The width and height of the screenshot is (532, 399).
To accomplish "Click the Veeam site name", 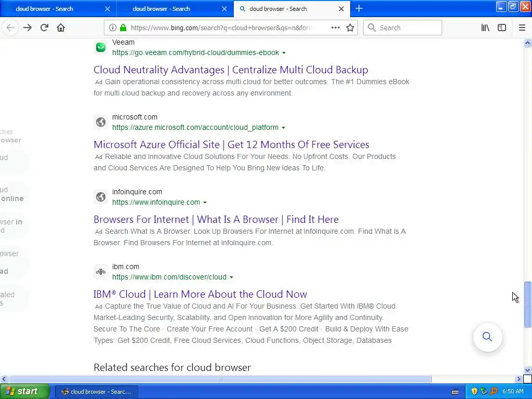I will click(x=123, y=43).
